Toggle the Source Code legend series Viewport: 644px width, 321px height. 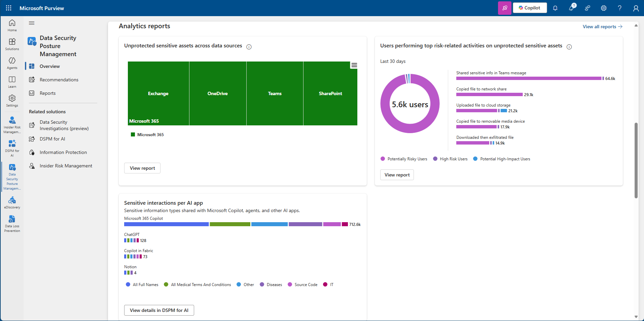302,285
